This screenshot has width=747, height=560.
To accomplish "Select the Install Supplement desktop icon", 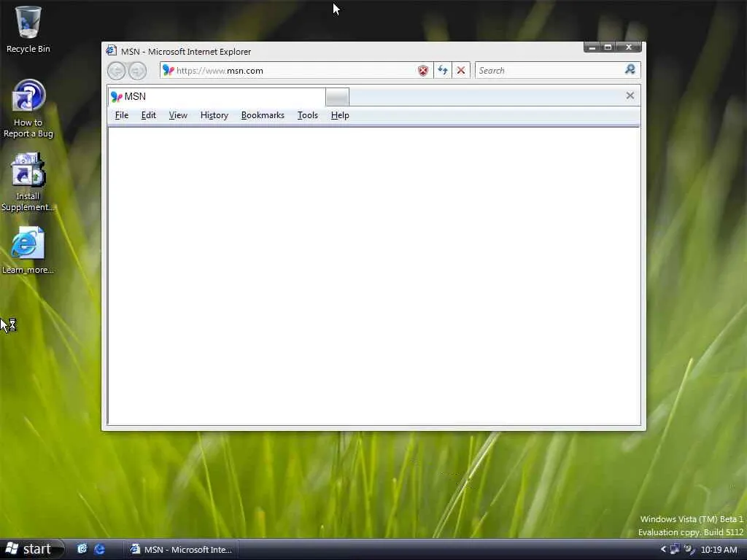I will [28, 182].
